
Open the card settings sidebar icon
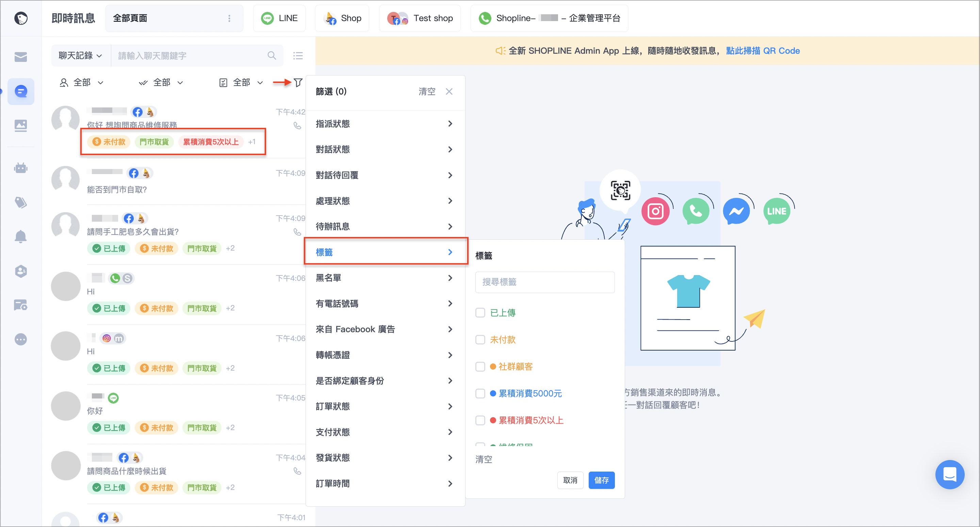(x=20, y=305)
